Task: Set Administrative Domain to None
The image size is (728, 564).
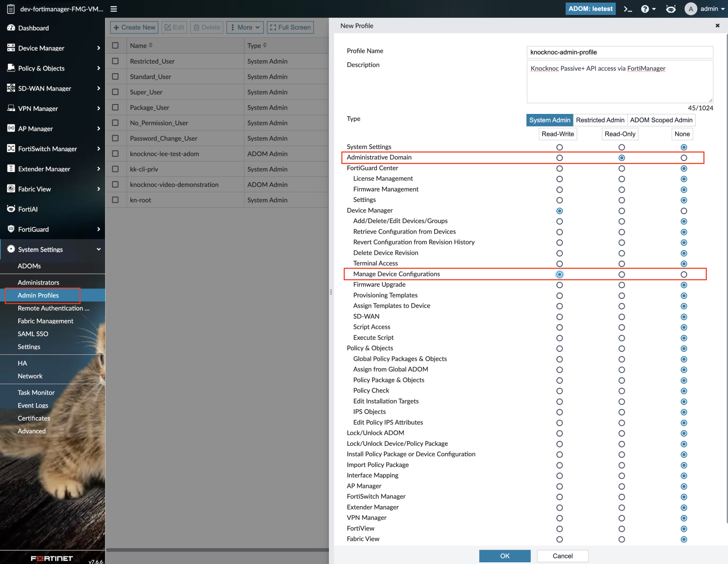Action: click(684, 158)
